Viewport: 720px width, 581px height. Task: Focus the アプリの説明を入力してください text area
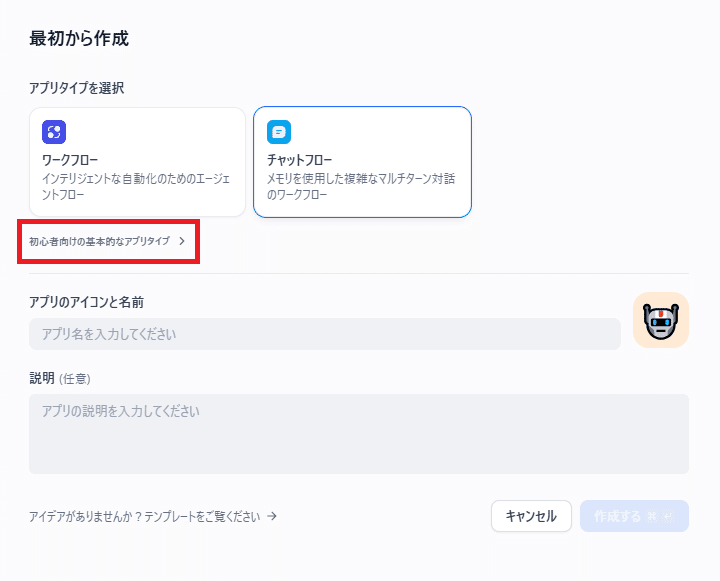359,434
